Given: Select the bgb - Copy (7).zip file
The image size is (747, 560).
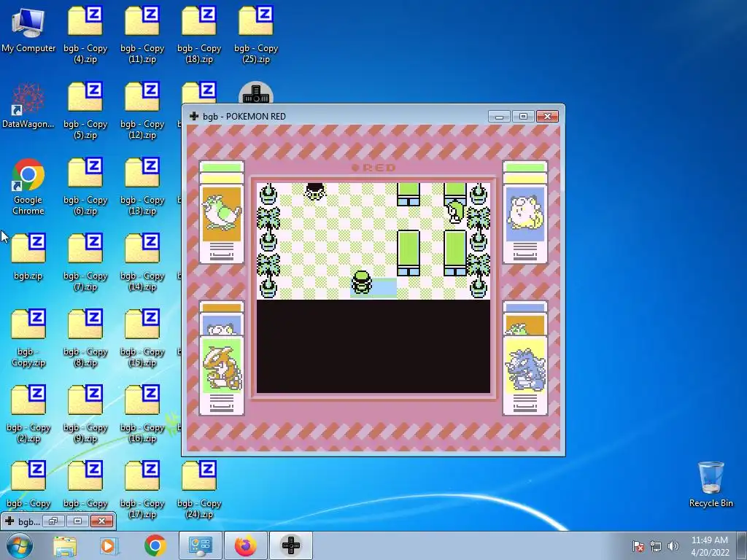Looking at the screenshot, I should [85, 262].
